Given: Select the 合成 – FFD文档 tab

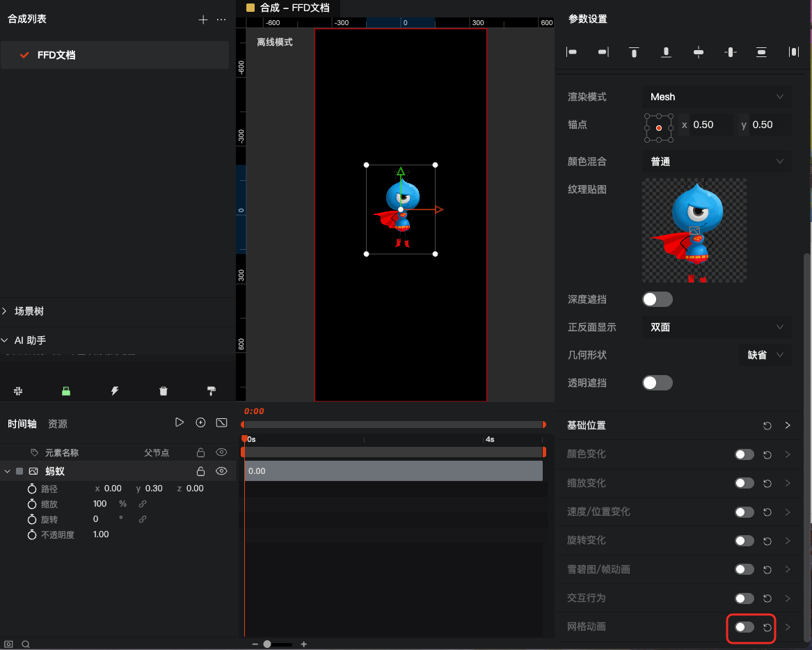Looking at the screenshot, I should (288, 8).
